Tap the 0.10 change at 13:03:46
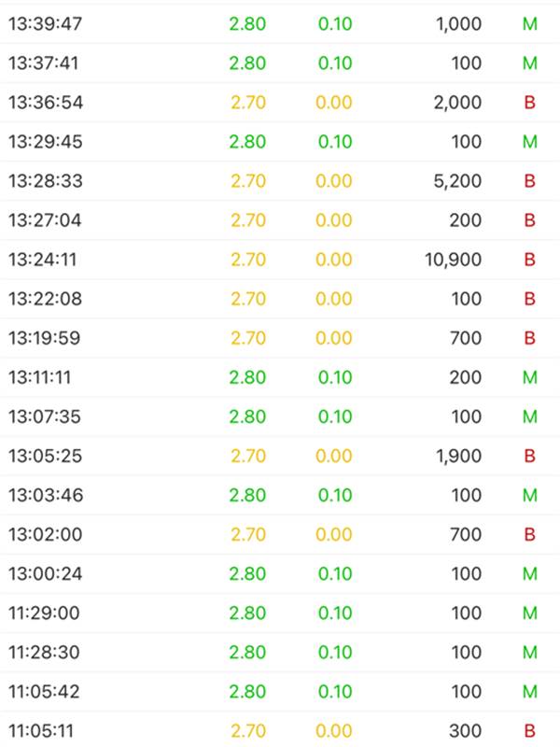The image size is (560, 747). (x=335, y=496)
